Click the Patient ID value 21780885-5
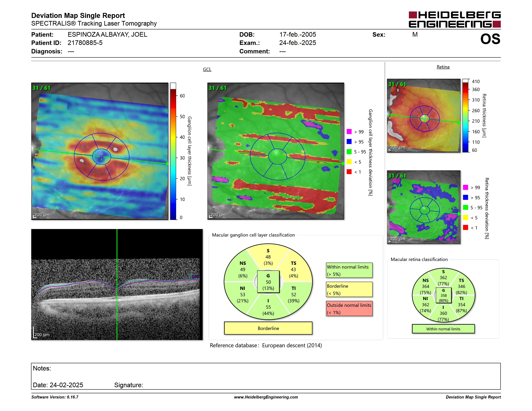The image size is (532, 411). (x=85, y=43)
